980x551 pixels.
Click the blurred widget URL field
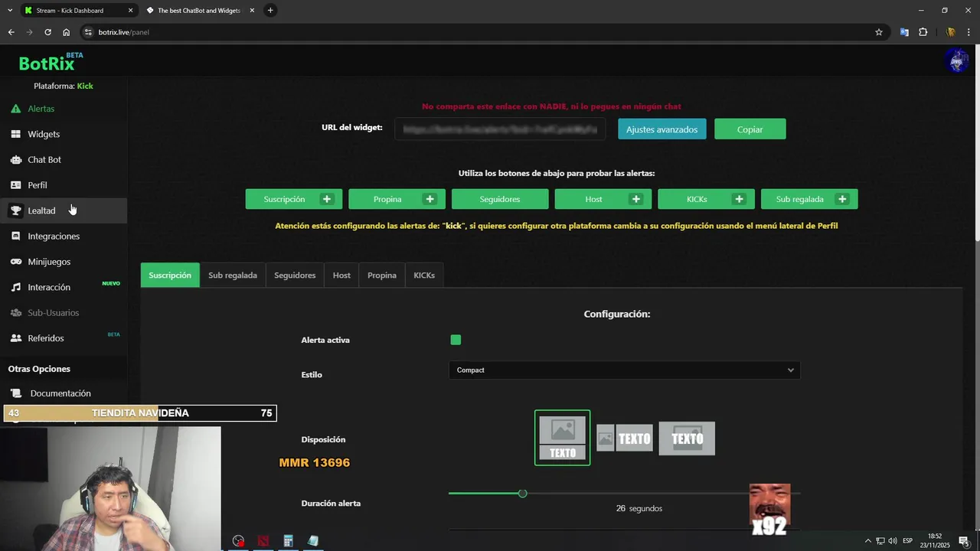pos(500,129)
